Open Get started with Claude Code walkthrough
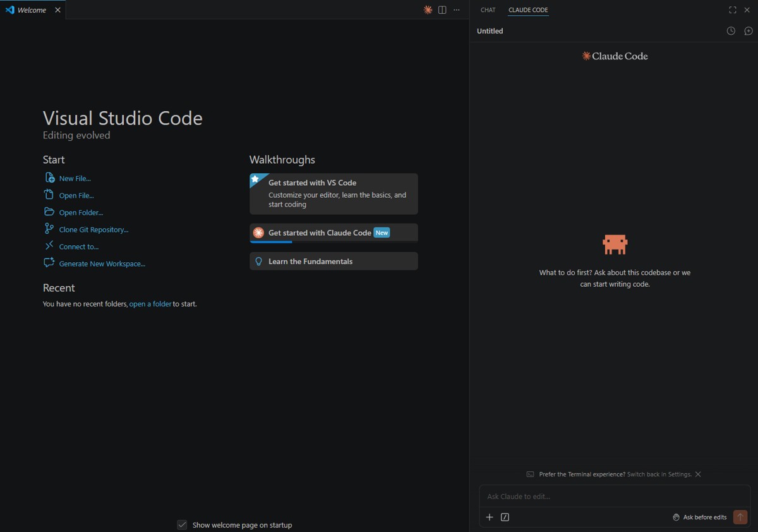The image size is (758, 532). tap(334, 233)
